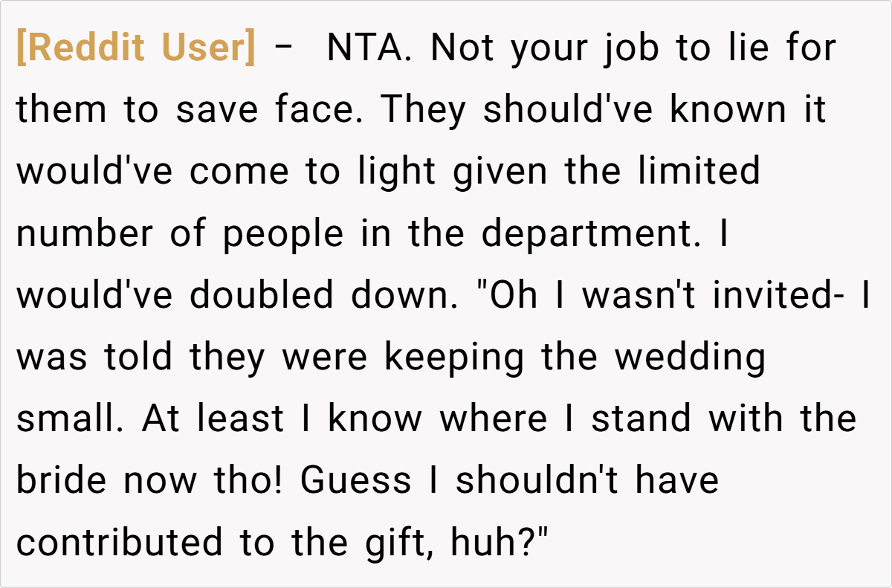Click the word "people" in the comment
Screen dimensions: 892x588
pos(283,233)
